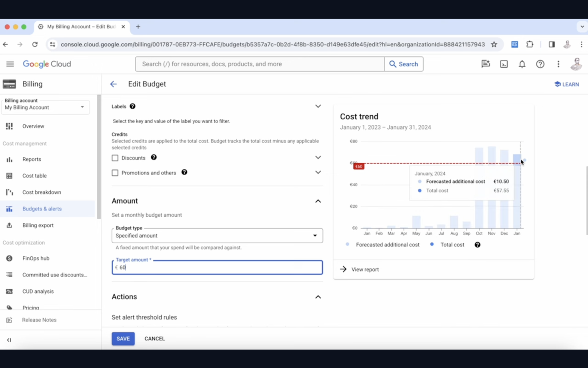Screen dimensions: 588x368
Task: Reload the page
Action: (x=35, y=44)
